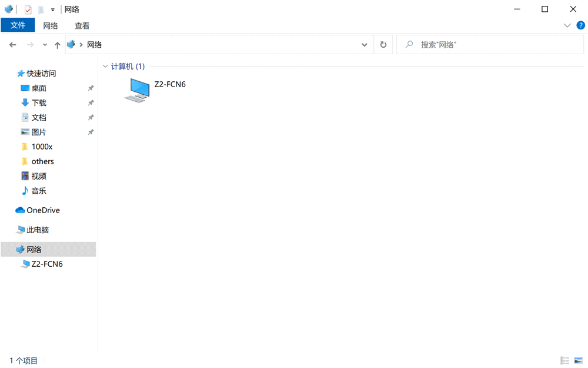Viewport: 588px width, 368px height.
Task: Click the pin icon beside 文档
Action: (91, 118)
